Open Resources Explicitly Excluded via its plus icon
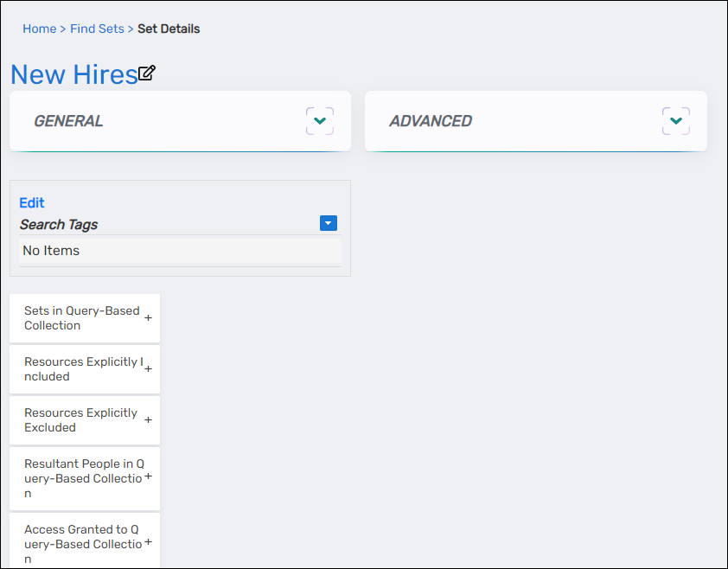 pyautogui.click(x=147, y=420)
